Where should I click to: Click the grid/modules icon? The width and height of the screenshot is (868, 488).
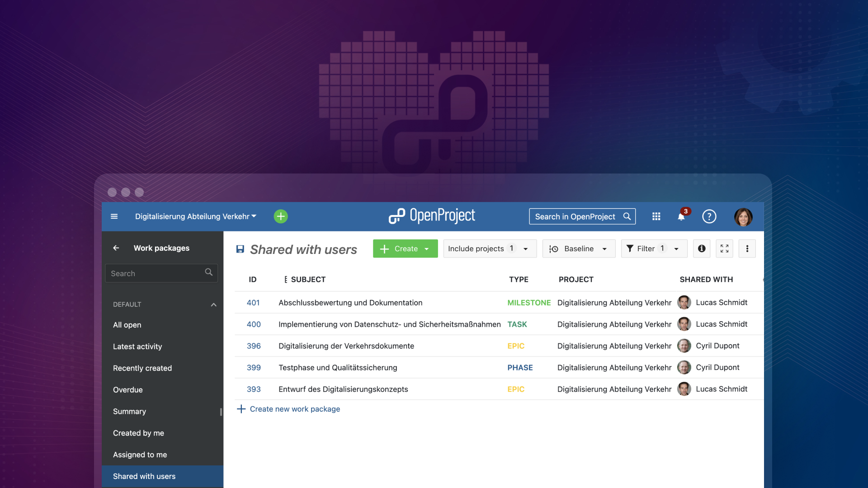pos(656,216)
